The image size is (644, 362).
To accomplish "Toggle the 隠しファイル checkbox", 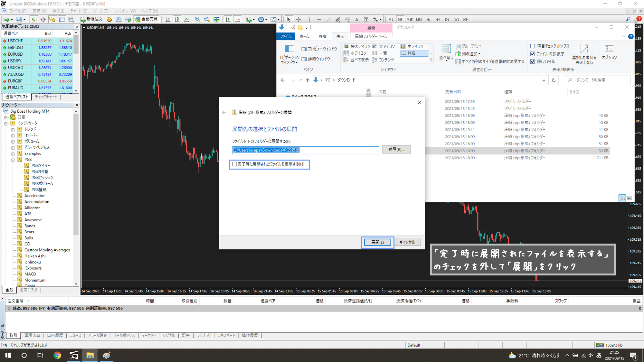I will [533, 61].
